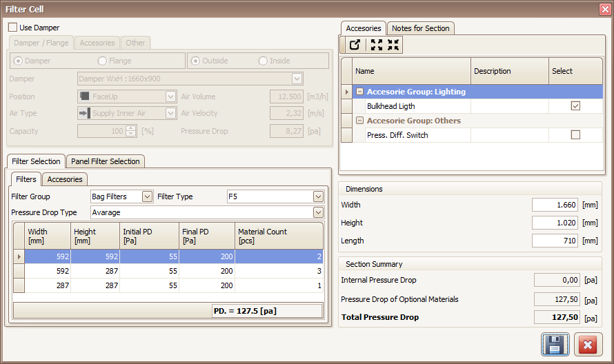Click the Capacity spinner arrows
The image size is (614, 364).
(131, 131)
